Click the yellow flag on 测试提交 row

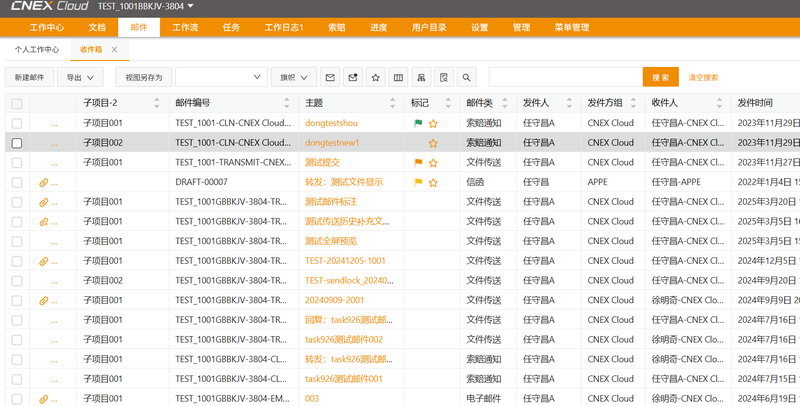click(x=419, y=162)
